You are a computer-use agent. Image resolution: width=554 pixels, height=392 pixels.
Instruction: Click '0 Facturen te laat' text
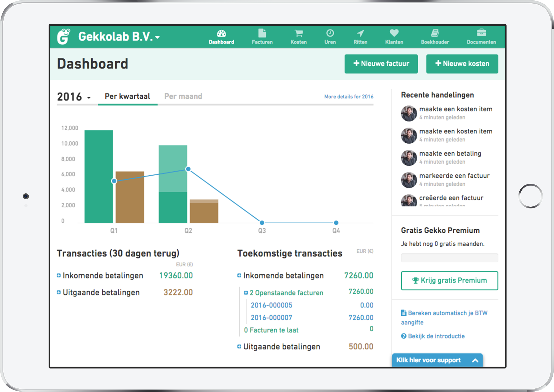271,330
